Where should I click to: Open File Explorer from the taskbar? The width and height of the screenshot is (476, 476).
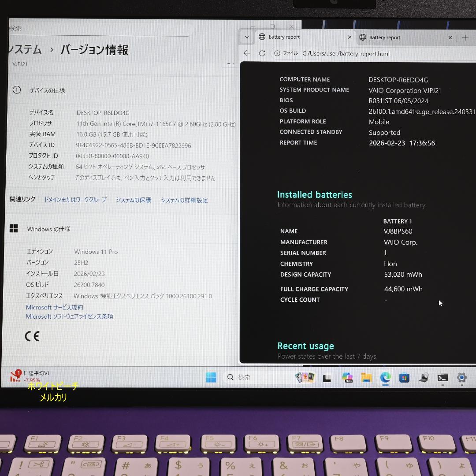click(x=366, y=378)
